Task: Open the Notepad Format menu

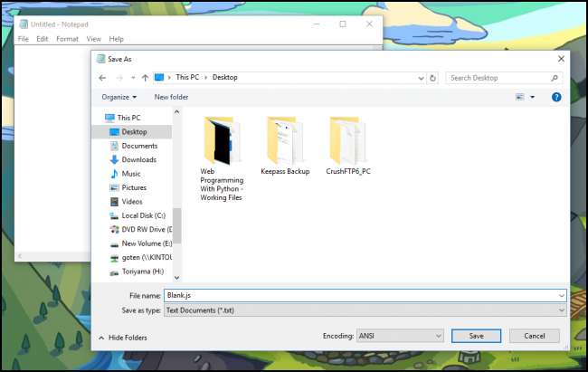Action: (67, 39)
